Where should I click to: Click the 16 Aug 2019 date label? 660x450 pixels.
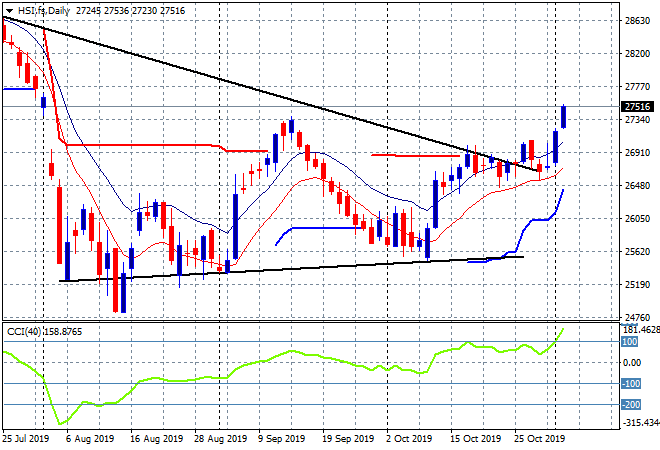tap(157, 439)
